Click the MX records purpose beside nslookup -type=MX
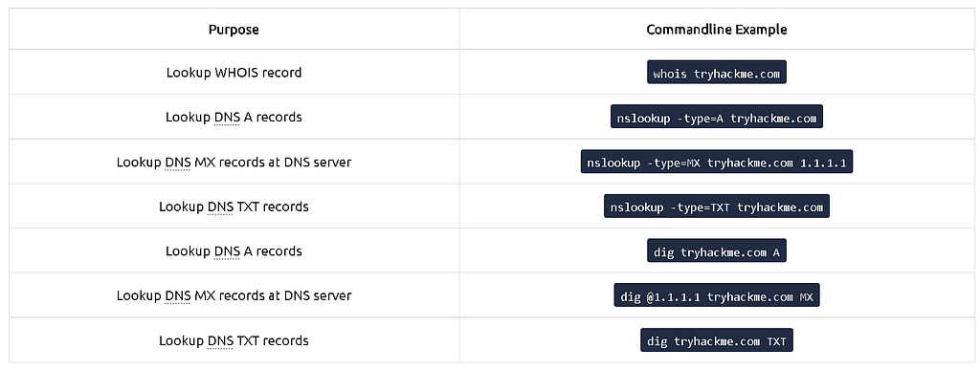 coord(234,163)
